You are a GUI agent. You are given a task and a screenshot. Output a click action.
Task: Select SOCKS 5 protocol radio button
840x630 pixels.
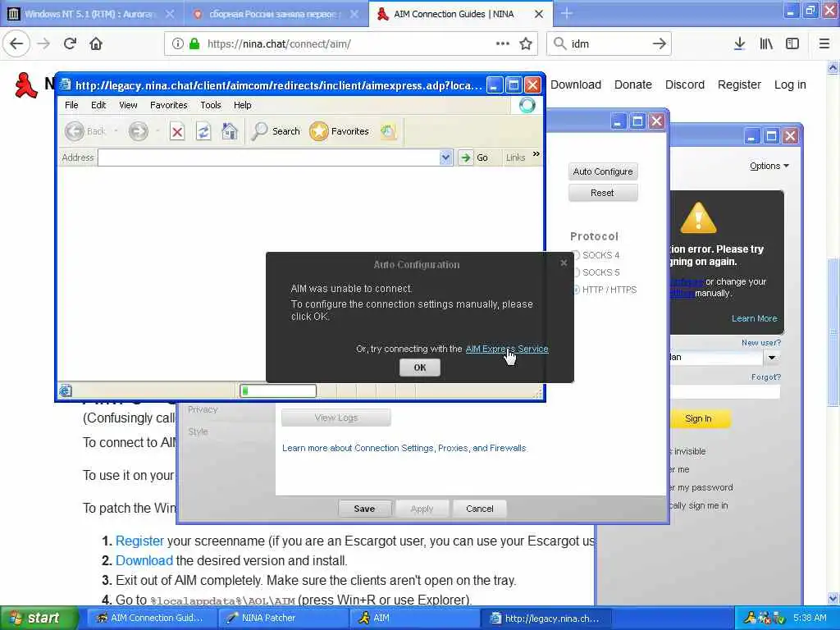[x=575, y=272]
